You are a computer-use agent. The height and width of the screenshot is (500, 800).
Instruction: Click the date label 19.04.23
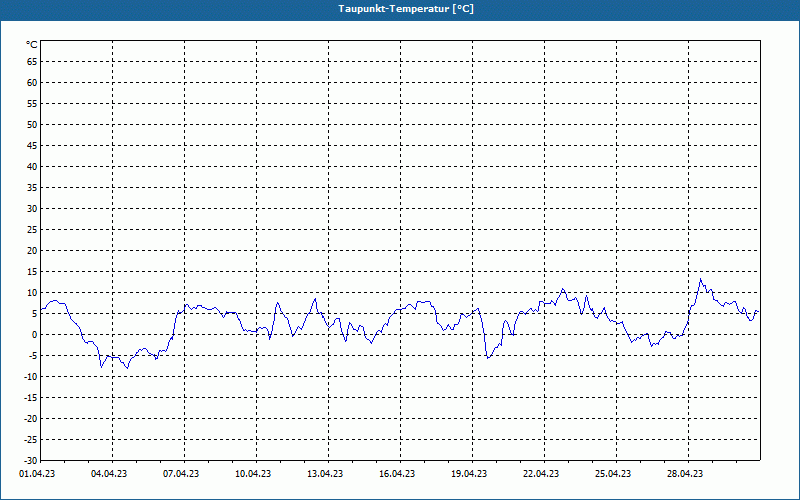click(469, 474)
